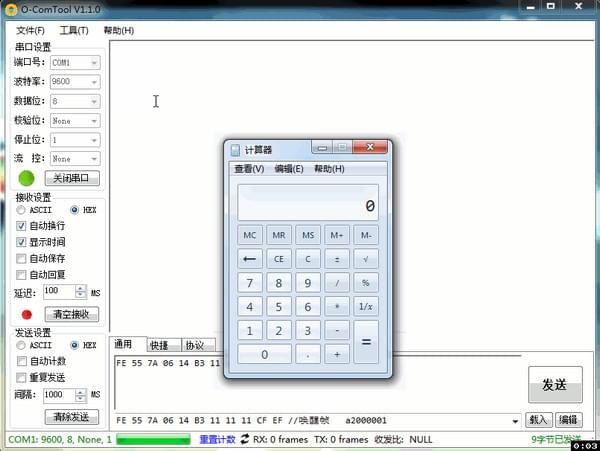
Task: Click the calculator plus key
Action: coord(337,354)
